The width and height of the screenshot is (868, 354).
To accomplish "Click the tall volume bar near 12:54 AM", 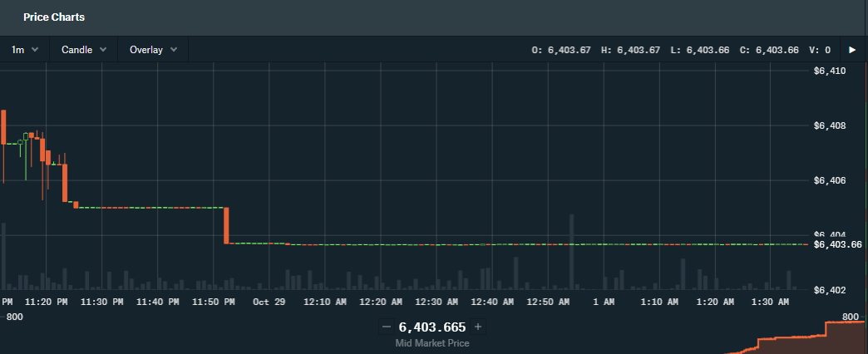I will (572, 252).
